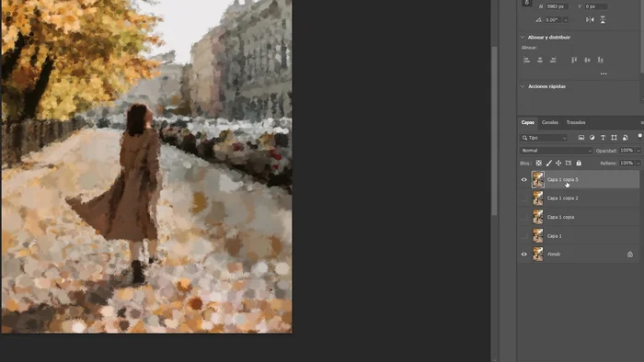The image size is (644, 362).
Task: Lock image pixels (brush icon)
Action: coord(548,164)
